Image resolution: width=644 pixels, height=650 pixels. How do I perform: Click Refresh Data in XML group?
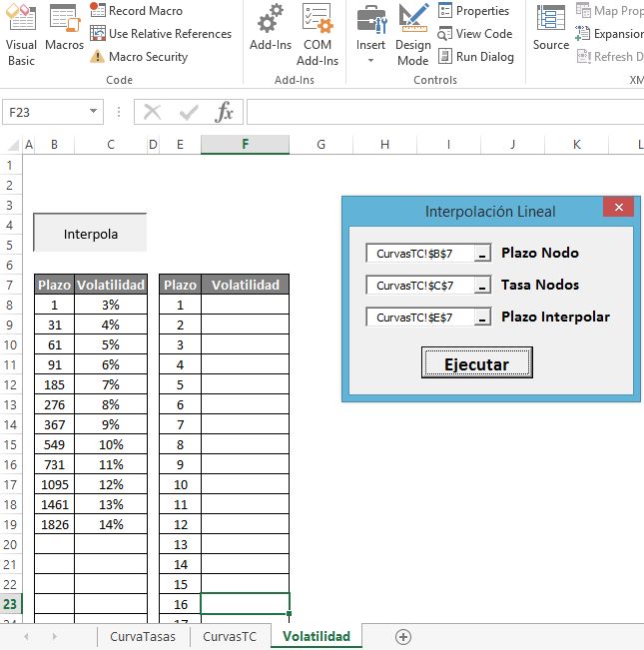(x=610, y=56)
